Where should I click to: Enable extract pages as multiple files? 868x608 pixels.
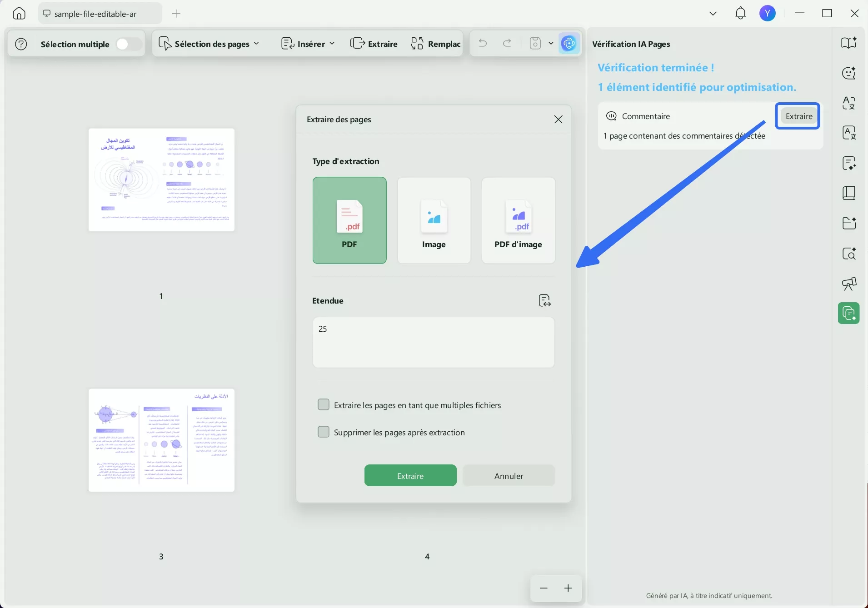[x=324, y=404]
